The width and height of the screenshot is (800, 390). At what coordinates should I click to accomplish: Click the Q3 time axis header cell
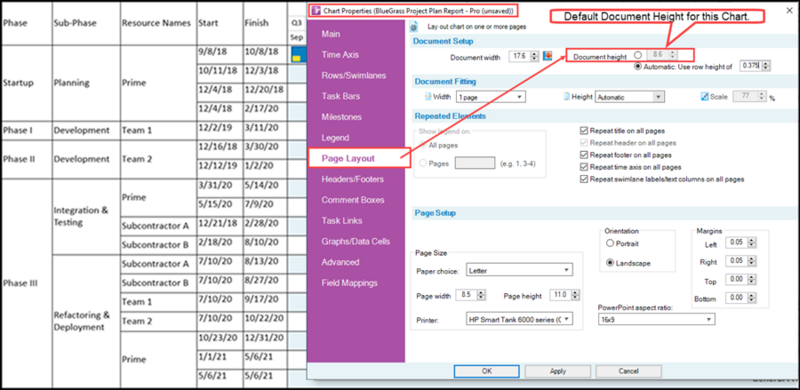click(x=296, y=23)
